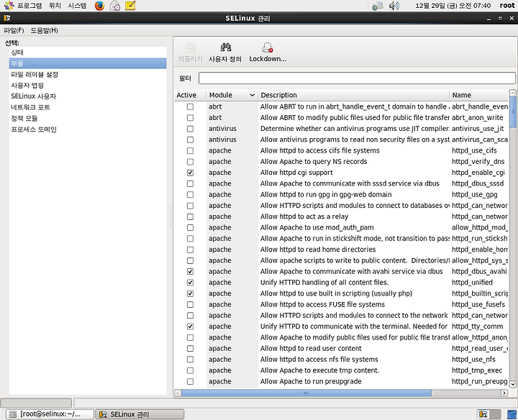Select 'Allow Apache to use mod_auth_pam' text
The width and height of the screenshot is (518, 420).
click(x=317, y=227)
